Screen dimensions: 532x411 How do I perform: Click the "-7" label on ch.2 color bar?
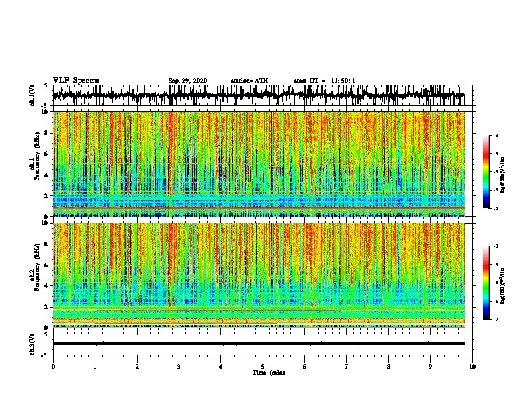coord(496,319)
